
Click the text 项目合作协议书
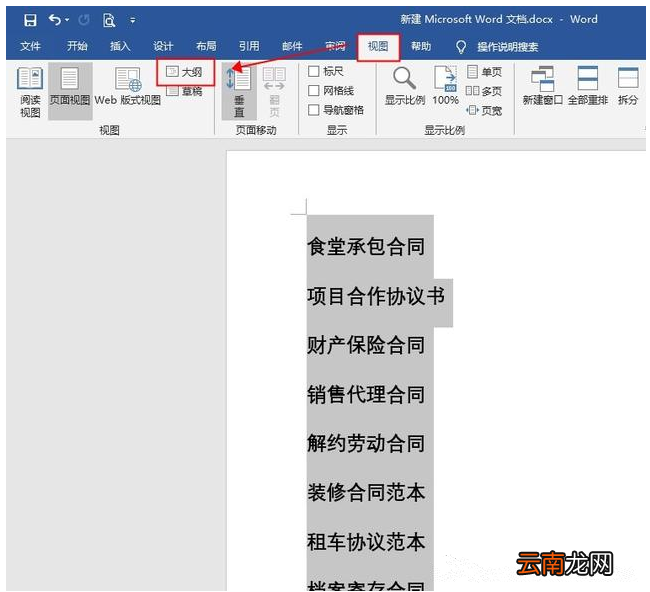(x=376, y=296)
